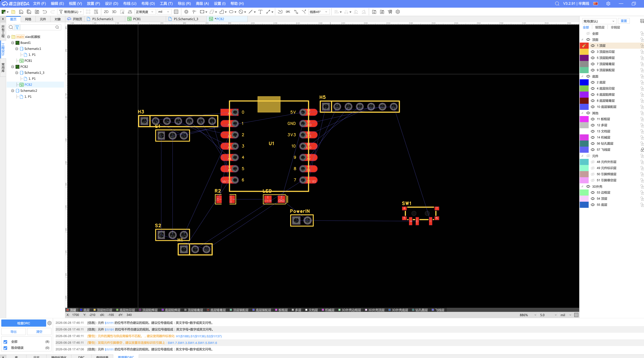This screenshot has width=644, height=358.
Task: Select the Dimension measurement tool
Action: point(268,12)
